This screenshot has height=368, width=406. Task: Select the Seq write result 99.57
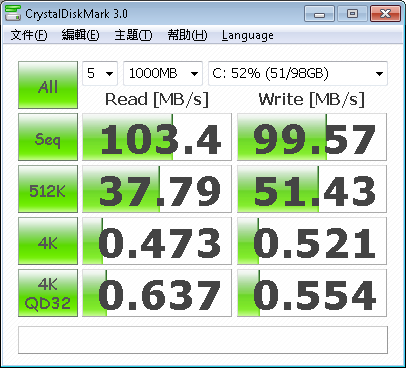tap(312, 137)
